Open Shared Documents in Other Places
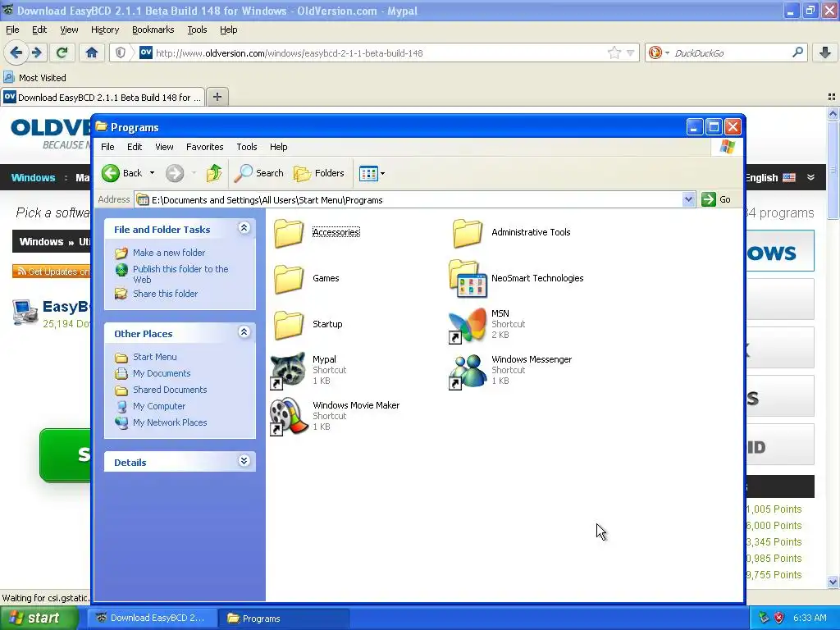The height and width of the screenshot is (630, 840). point(170,390)
